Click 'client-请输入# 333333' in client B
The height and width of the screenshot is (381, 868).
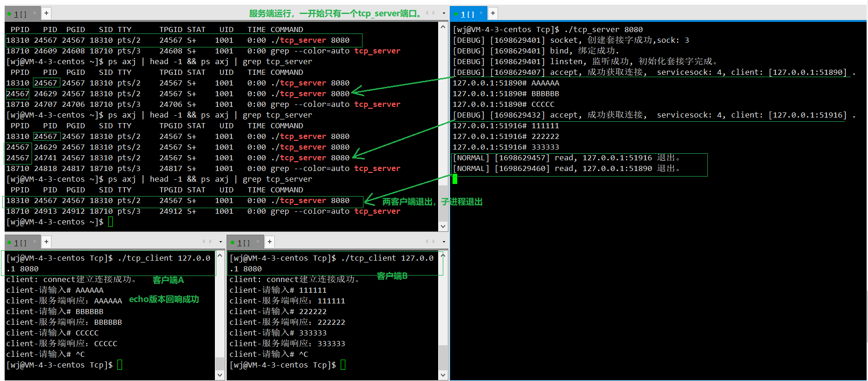tap(278, 333)
